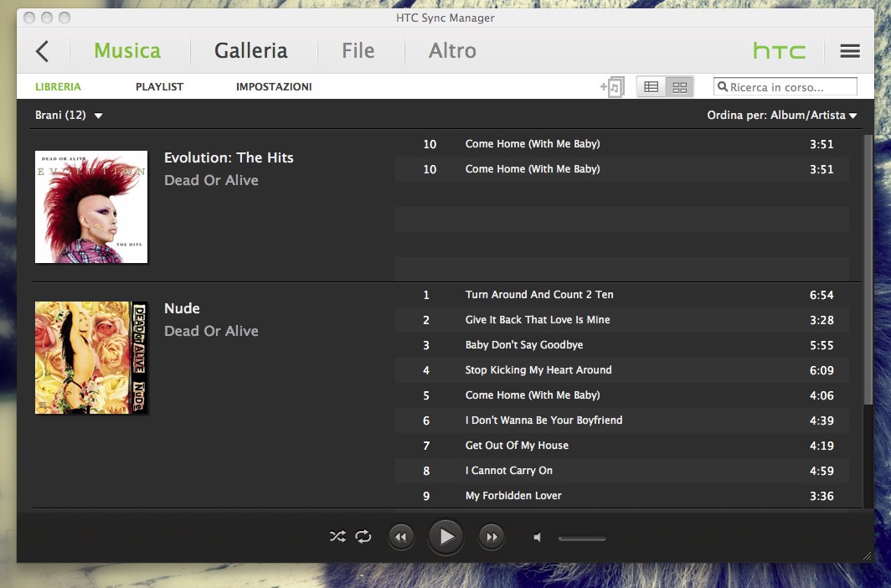This screenshot has width=891, height=588.
Task: Select first Come Home track 3:51
Action: click(622, 144)
